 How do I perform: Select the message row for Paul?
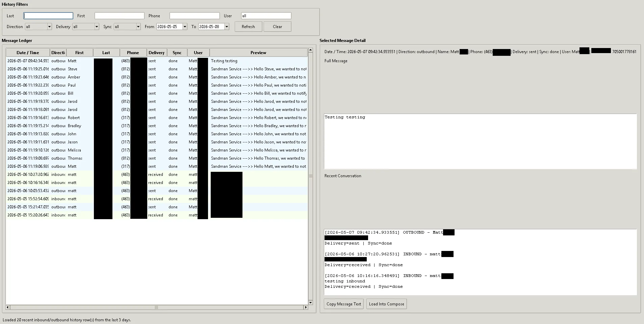[x=157, y=85]
